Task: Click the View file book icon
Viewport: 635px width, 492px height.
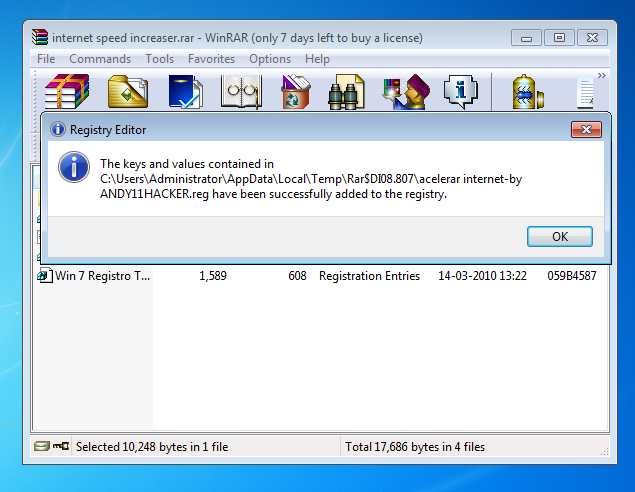Action: (241, 92)
